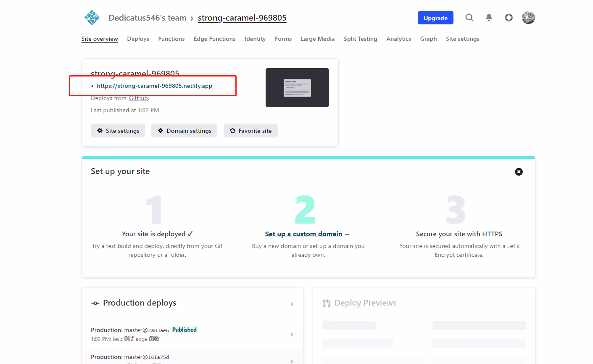593x364 pixels.
Task: Open the Analytics tab
Action: pos(399,39)
